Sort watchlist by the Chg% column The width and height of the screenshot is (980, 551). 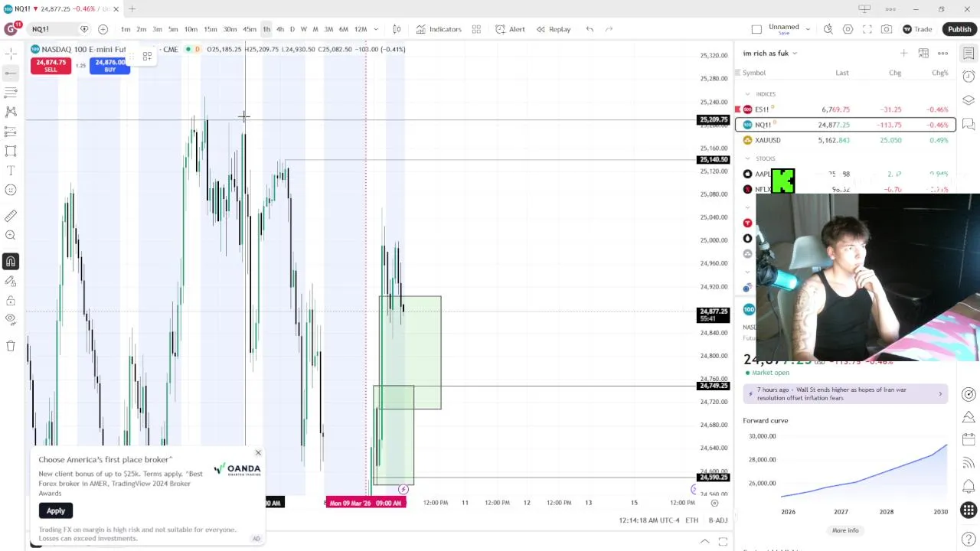(939, 73)
